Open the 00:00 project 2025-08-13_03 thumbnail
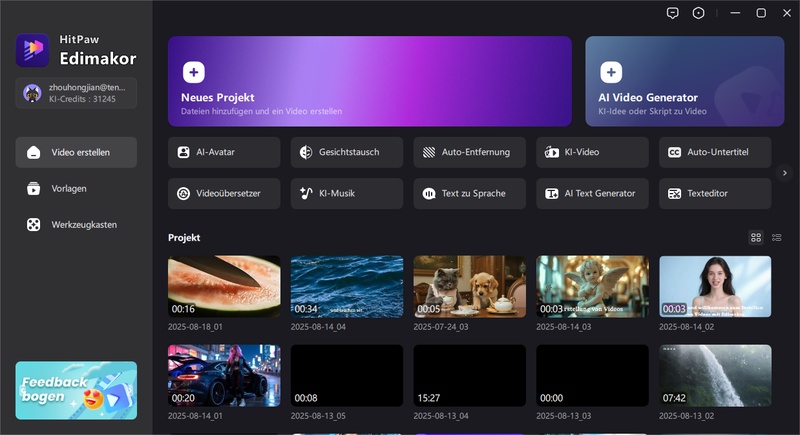Viewport: 800px width, 435px height. coord(592,376)
